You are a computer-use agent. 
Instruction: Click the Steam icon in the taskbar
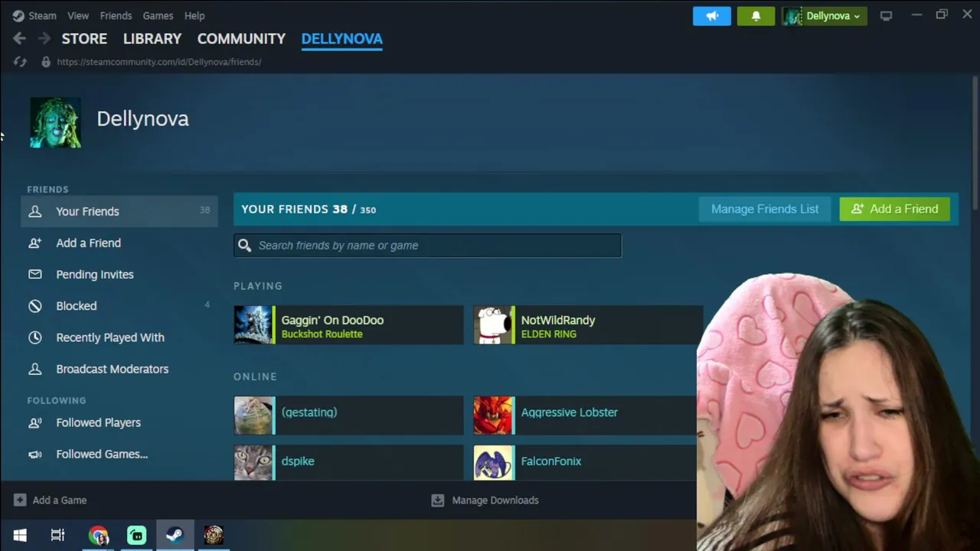(x=175, y=535)
